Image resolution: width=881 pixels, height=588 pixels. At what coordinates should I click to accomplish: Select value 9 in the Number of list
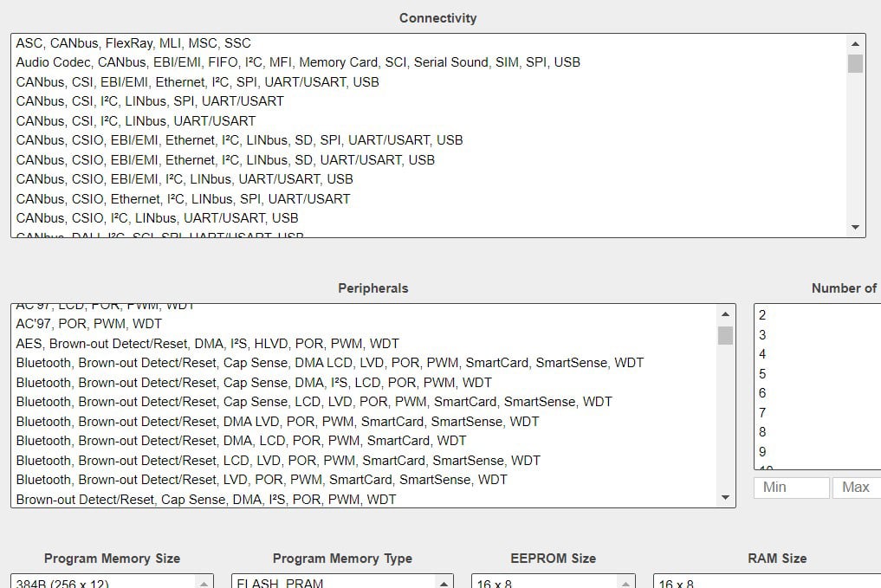(762, 451)
